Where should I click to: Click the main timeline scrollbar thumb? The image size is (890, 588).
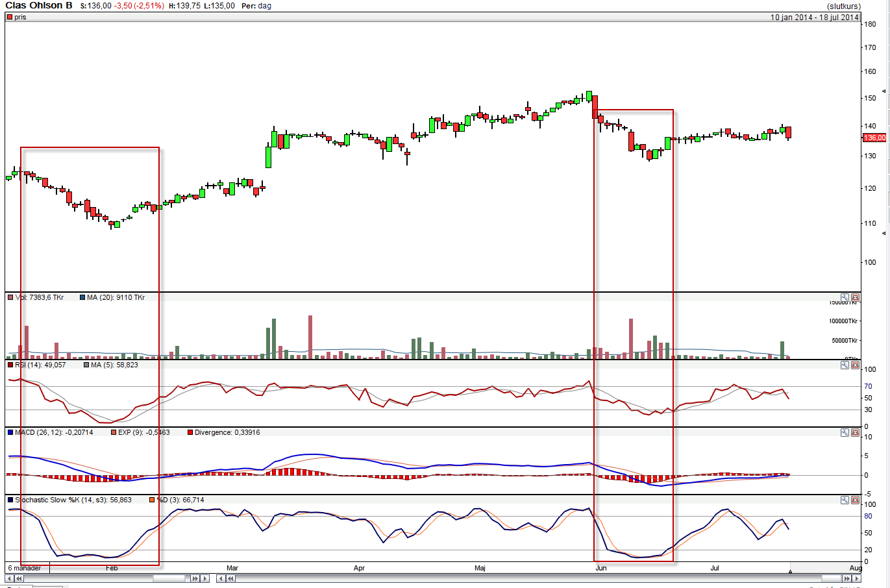point(832,579)
